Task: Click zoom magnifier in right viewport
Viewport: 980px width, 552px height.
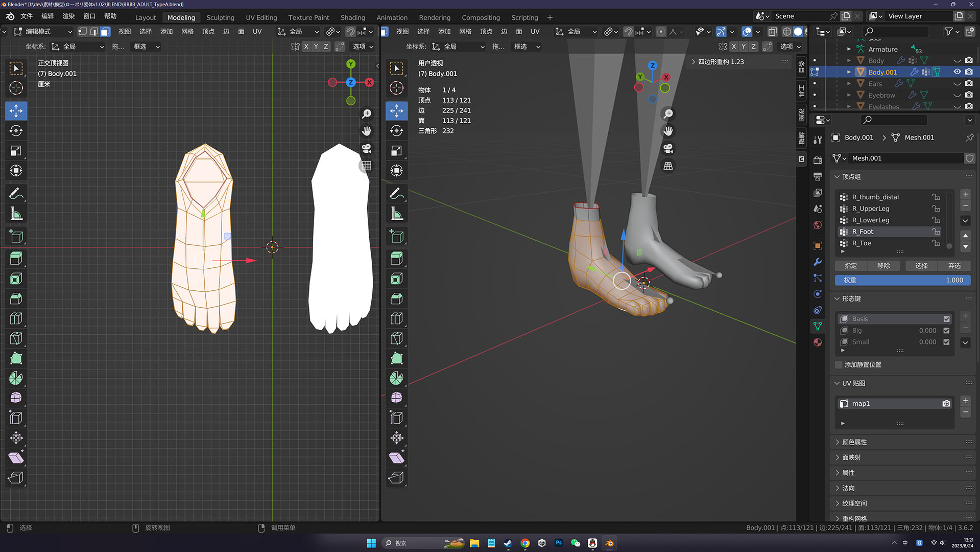Action: (x=668, y=113)
